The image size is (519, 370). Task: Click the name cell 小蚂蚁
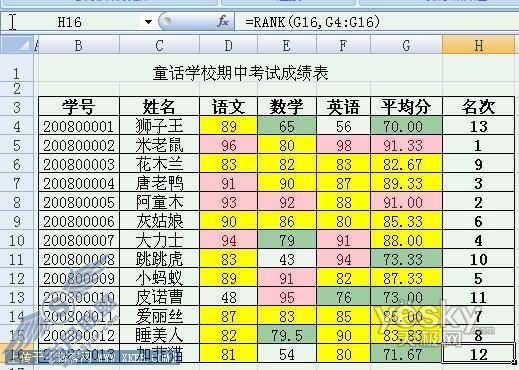[159, 278]
